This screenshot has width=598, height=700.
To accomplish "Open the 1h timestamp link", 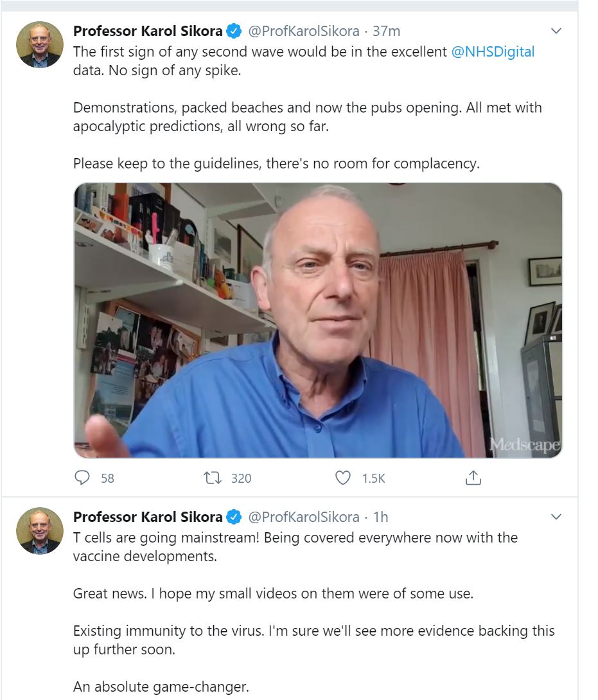I will 381,517.
